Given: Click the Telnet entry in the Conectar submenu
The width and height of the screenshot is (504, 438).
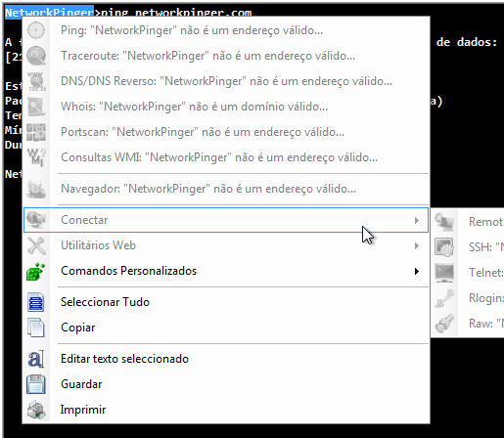Looking at the screenshot, I should point(468,273).
